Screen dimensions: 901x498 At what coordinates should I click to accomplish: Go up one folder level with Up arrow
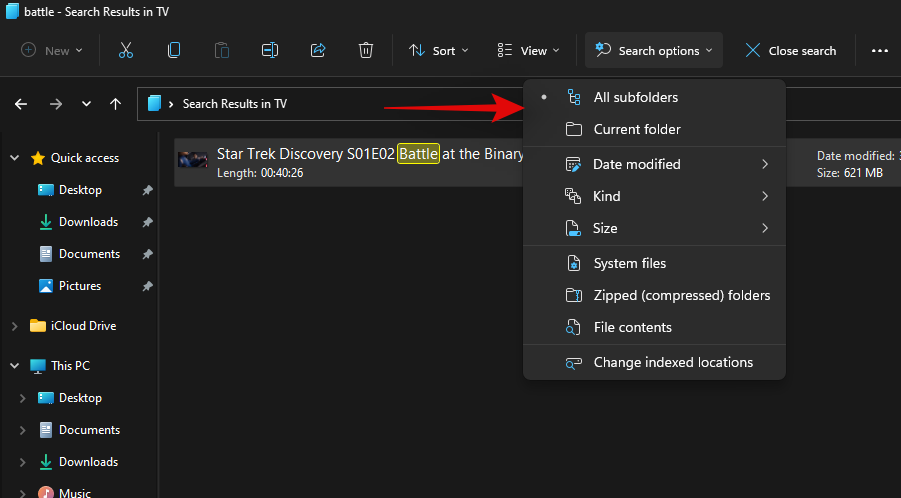(x=116, y=103)
